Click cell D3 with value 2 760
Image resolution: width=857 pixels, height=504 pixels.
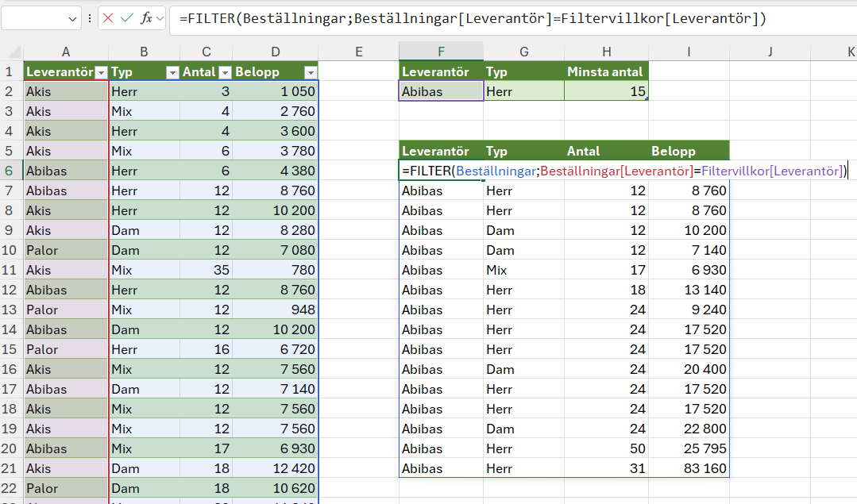[276, 111]
